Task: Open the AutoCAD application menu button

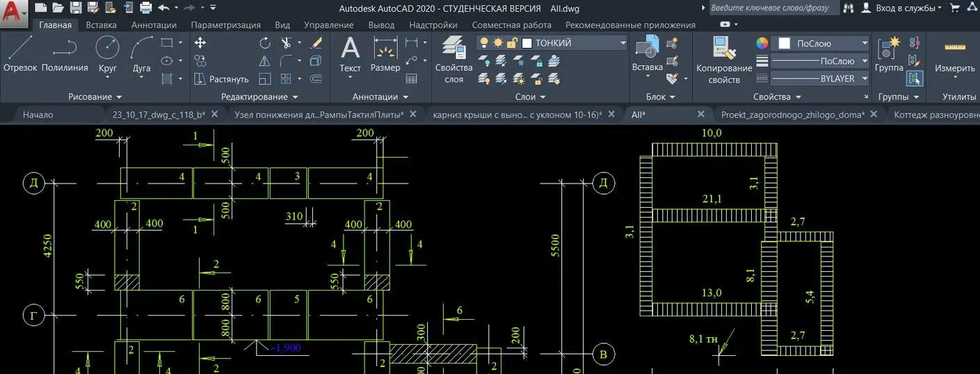Action: 15,13
